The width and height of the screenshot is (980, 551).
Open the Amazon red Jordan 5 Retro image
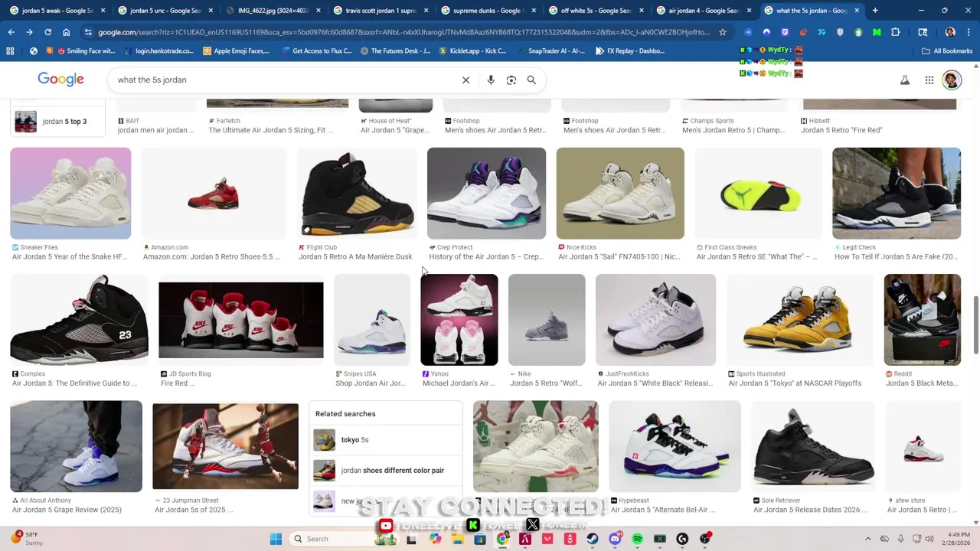[214, 194]
